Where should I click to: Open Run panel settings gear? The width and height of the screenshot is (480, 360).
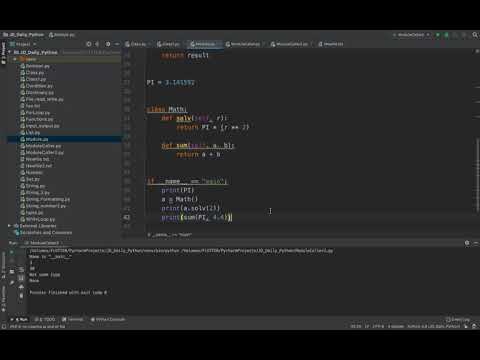[467, 243]
